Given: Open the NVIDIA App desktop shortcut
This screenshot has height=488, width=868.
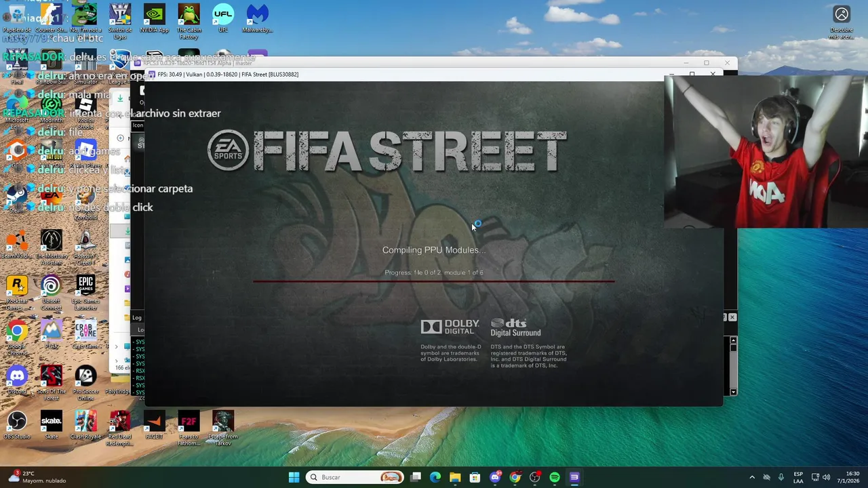Looking at the screenshot, I should click(154, 18).
